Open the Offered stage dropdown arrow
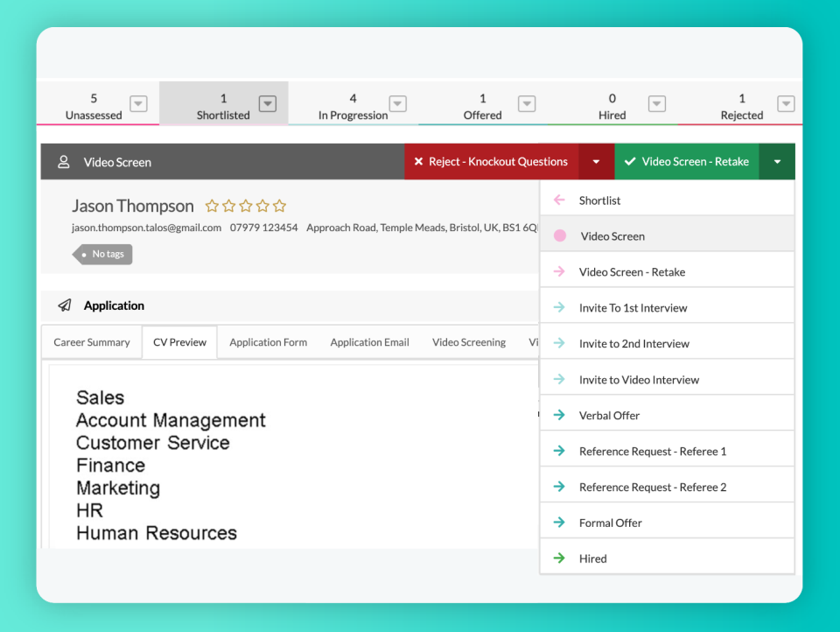This screenshot has width=840, height=632. tap(527, 103)
